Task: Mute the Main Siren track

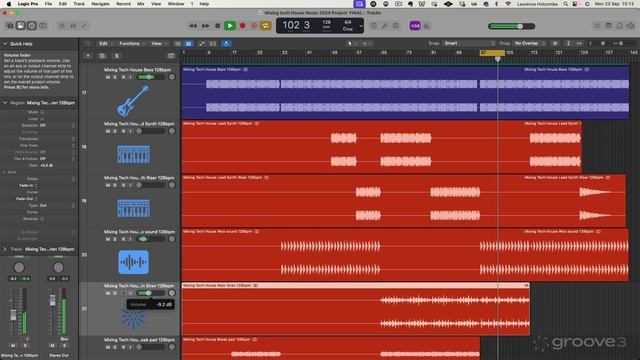Action: tap(108, 293)
